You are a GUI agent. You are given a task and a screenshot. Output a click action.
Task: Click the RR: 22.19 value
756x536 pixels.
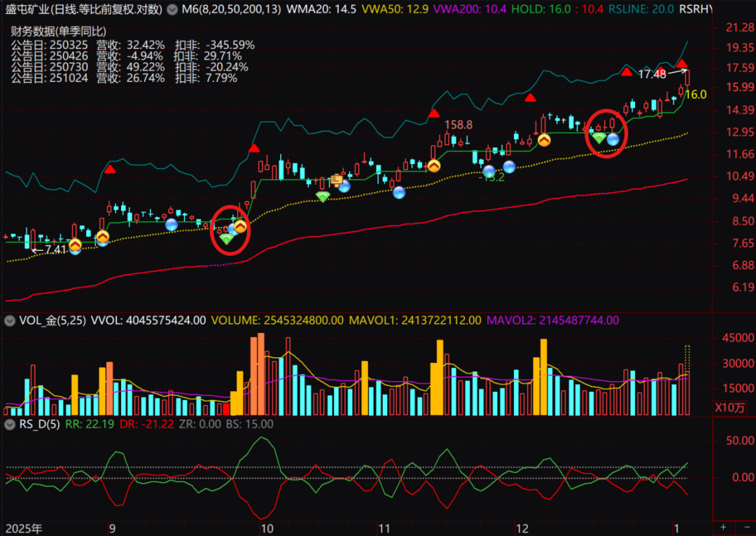pos(89,425)
